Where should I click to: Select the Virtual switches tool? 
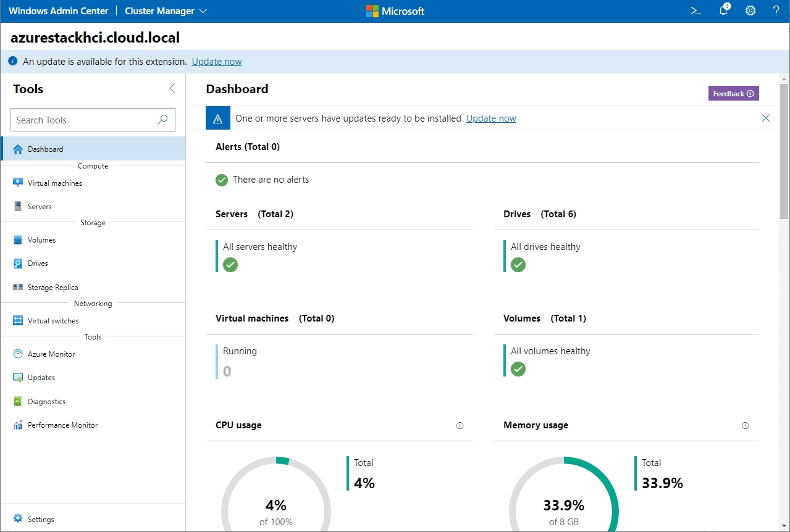[x=53, y=320]
